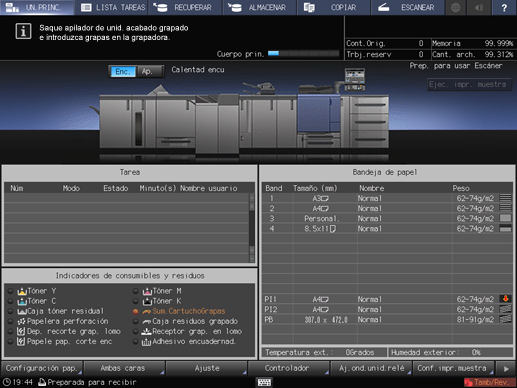Click the speaker sound icon in top bar
This screenshot has height=388, width=517.
479,7
